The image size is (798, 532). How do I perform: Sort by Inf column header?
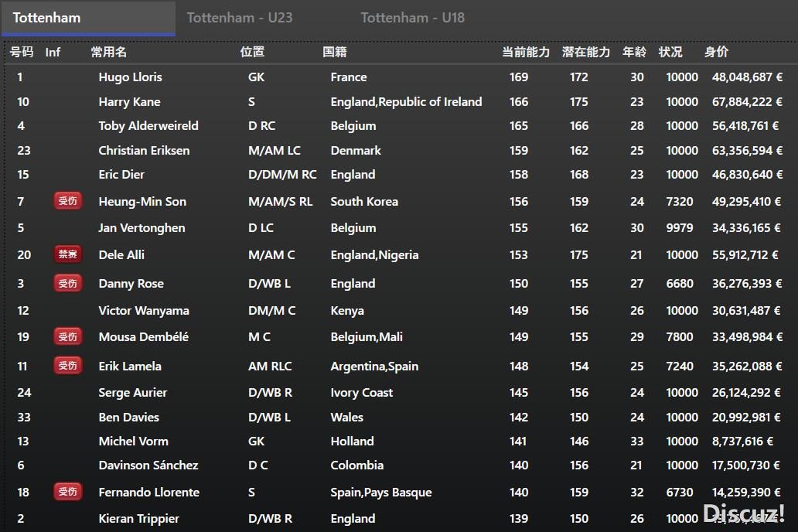point(53,52)
